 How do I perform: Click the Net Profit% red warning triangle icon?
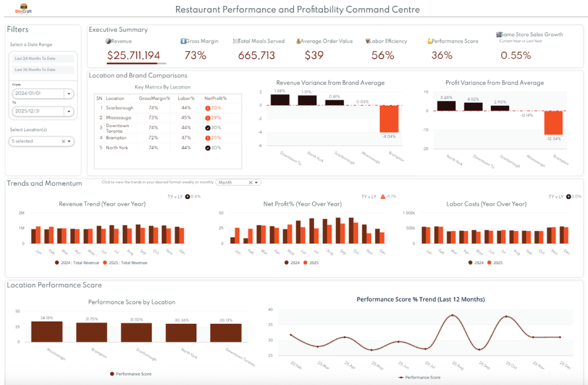[383, 196]
